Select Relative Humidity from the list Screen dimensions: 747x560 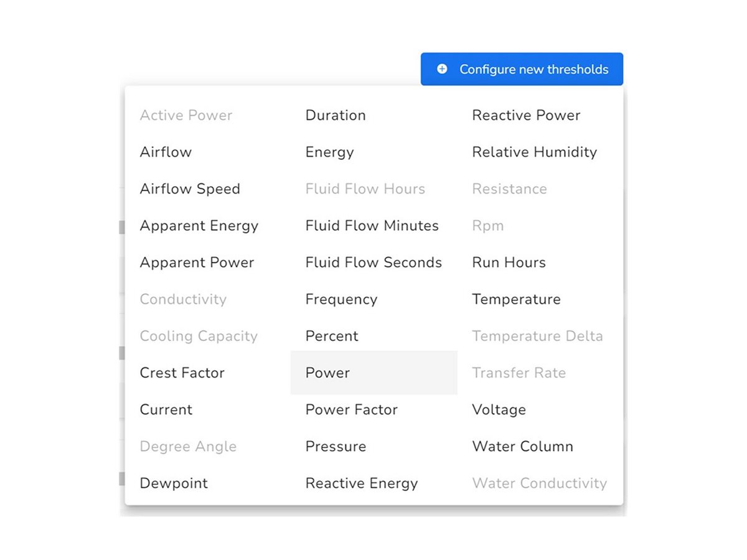pos(534,152)
